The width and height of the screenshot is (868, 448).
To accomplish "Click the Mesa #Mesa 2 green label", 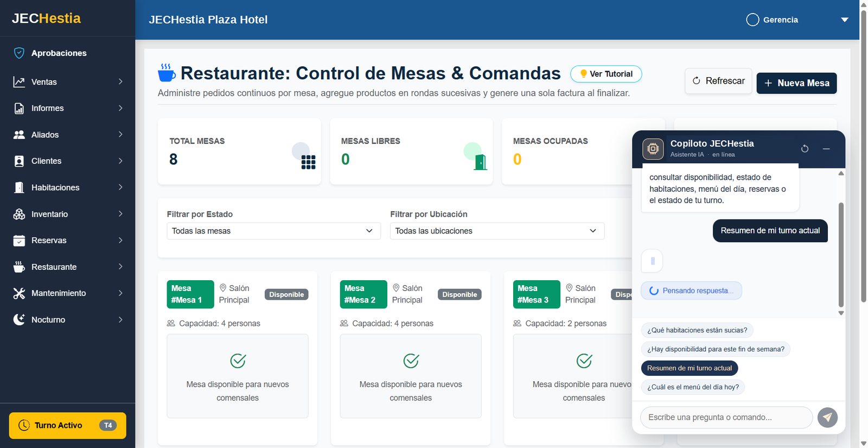I will (363, 294).
